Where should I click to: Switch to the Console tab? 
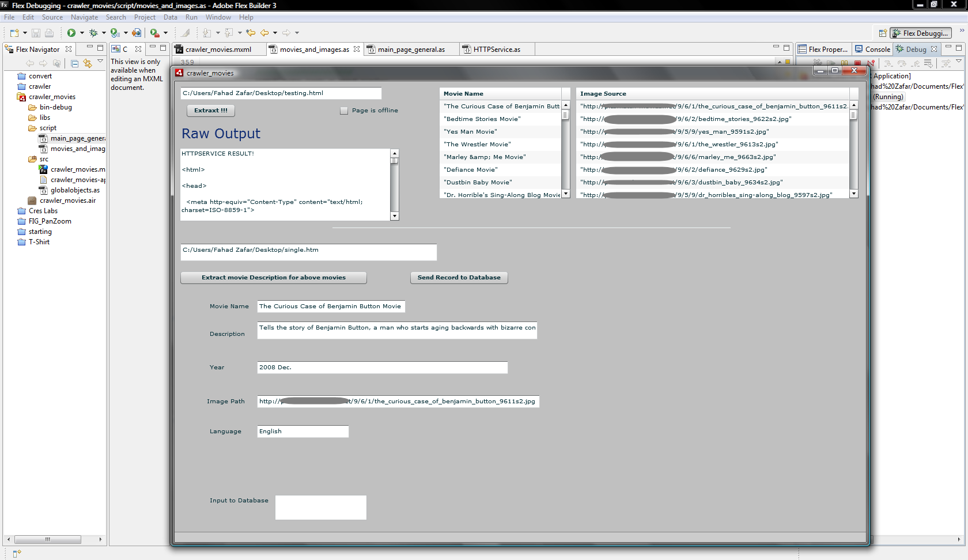[x=873, y=50]
